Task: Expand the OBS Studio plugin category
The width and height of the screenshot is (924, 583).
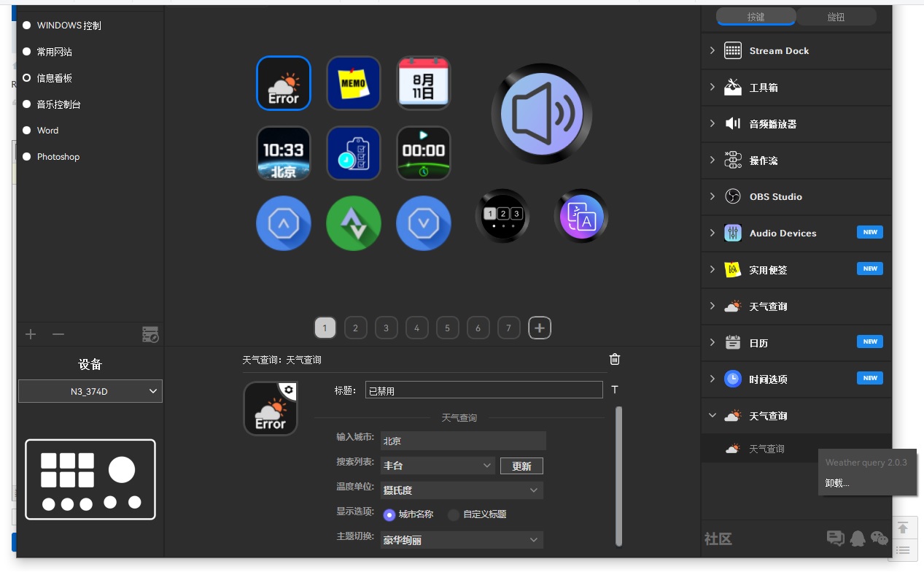Action: [x=713, y=196]
